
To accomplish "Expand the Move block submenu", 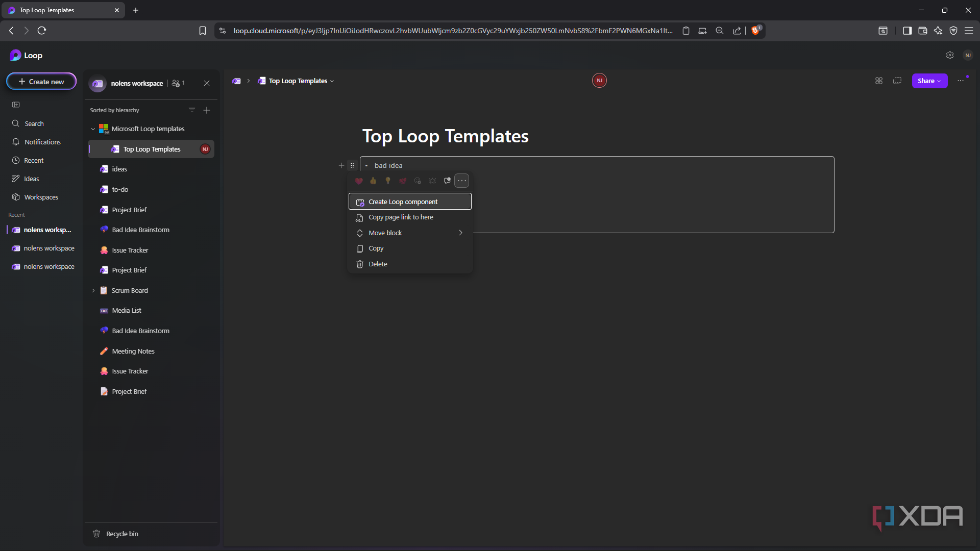I will pyautogui.click(x=410, y=233).
